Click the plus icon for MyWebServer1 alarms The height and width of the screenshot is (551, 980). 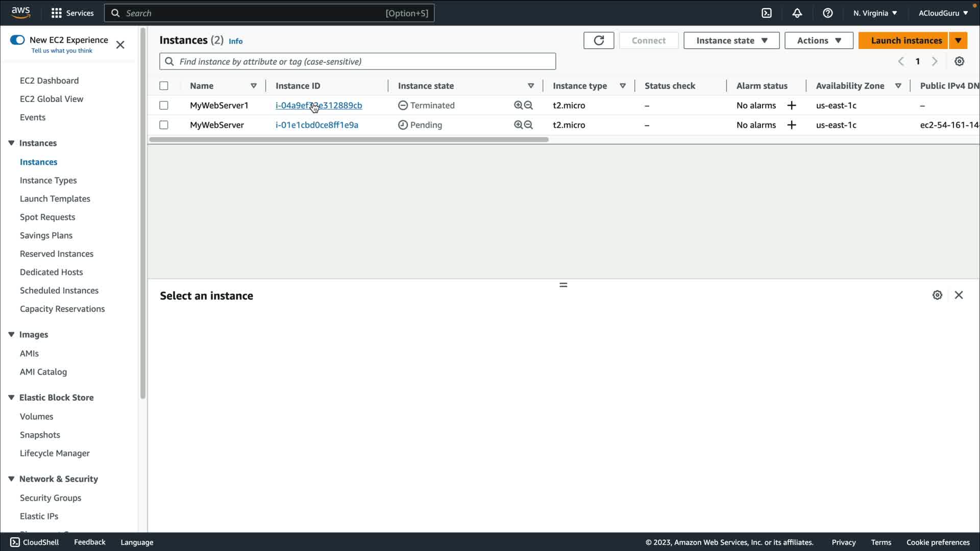pyautogui.click(x=792, y=106)
